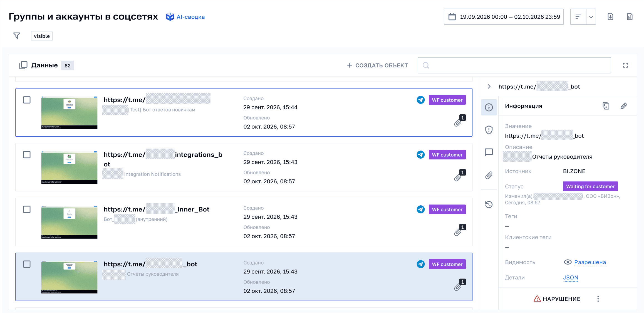Open the report chart icon
644x313 pixels.
[630, 17]
